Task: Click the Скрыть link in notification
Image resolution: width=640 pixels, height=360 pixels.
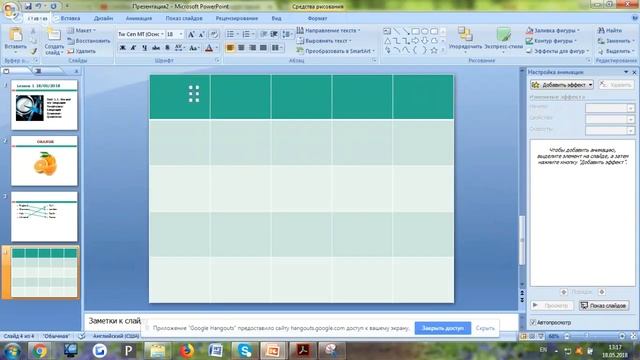Action: tap(485, 328)
